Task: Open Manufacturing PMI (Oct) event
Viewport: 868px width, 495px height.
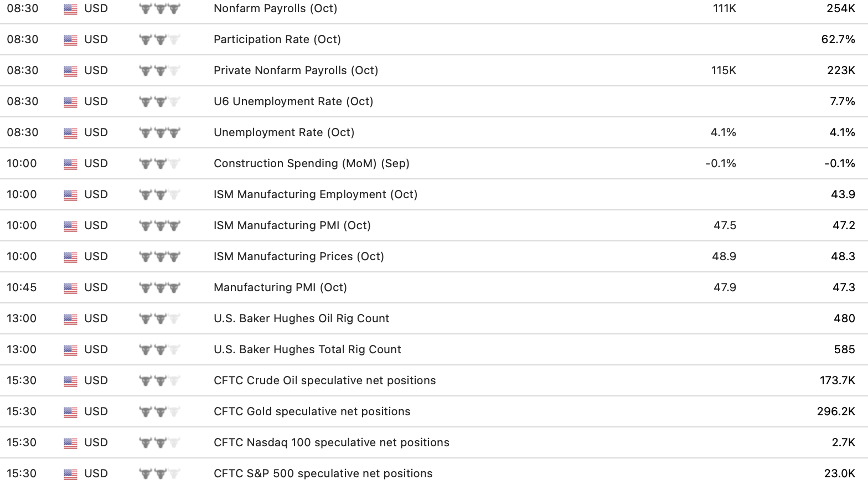Action: [280, 288]
